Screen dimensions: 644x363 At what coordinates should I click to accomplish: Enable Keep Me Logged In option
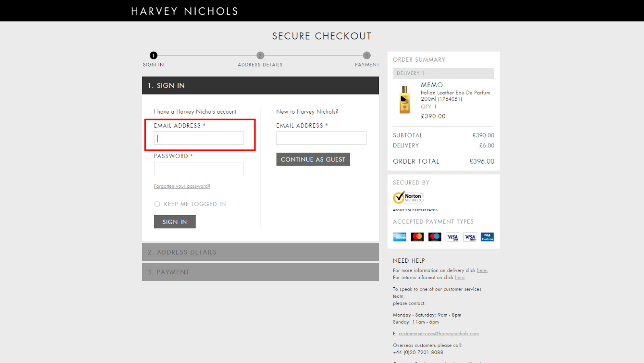157,204
